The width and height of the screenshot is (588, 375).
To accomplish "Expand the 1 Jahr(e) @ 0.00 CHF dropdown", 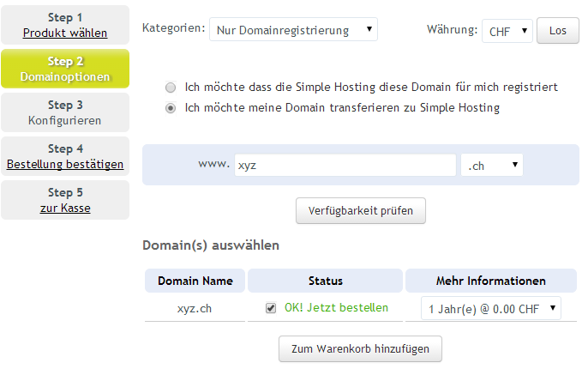I will point(490,308).
